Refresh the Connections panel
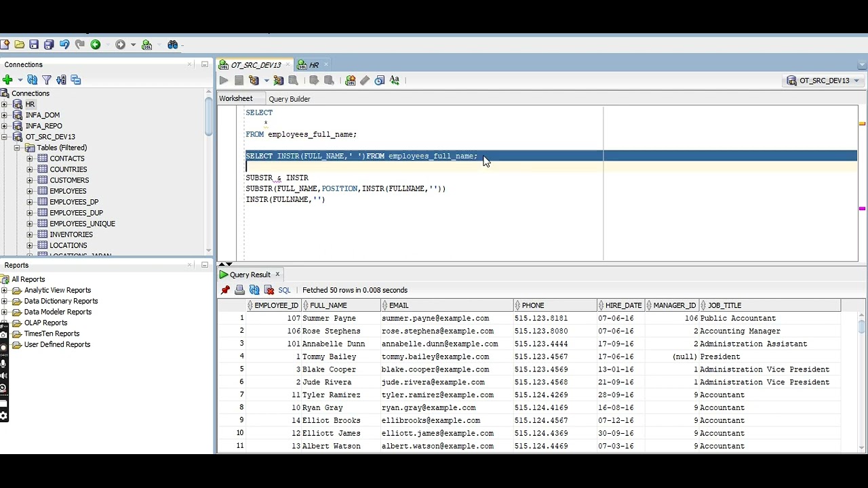This screenshot has height=488, width=868. [32, 80]
